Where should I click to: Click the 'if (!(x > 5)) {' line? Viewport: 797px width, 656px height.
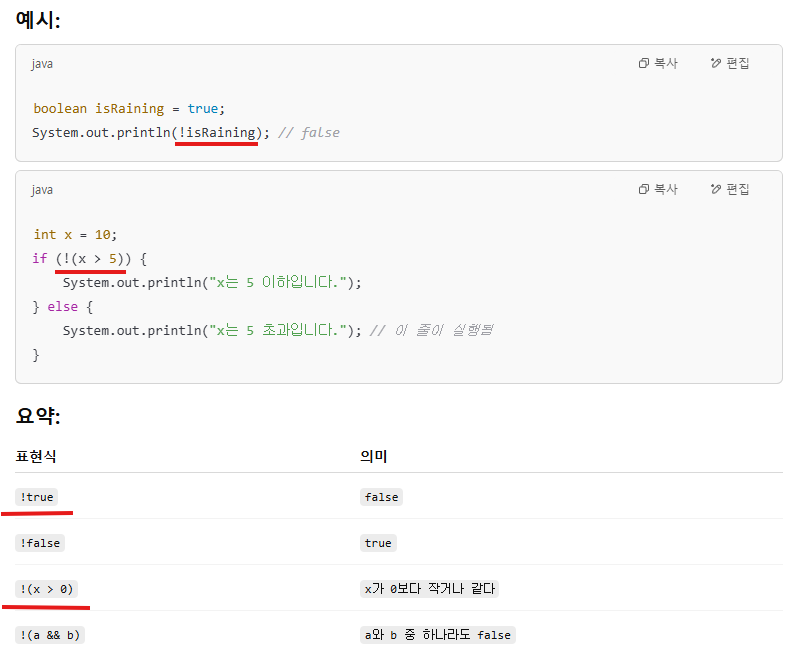coord(90,259)
